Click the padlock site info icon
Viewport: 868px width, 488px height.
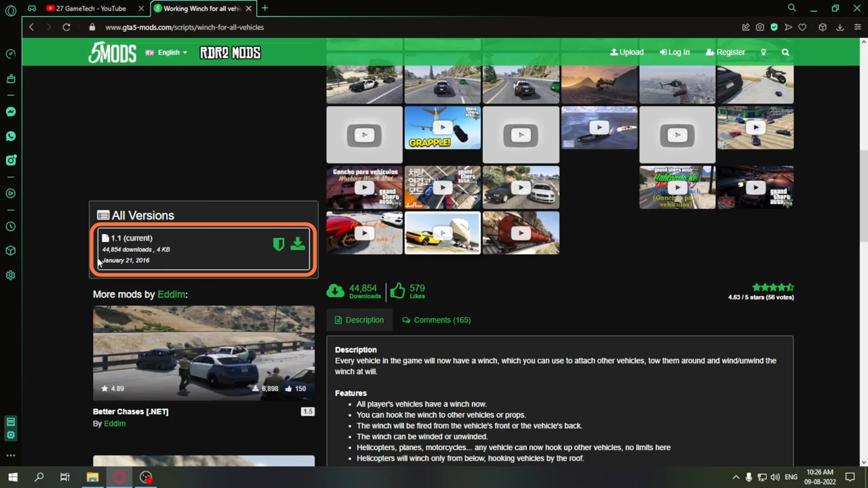point(92,27)
